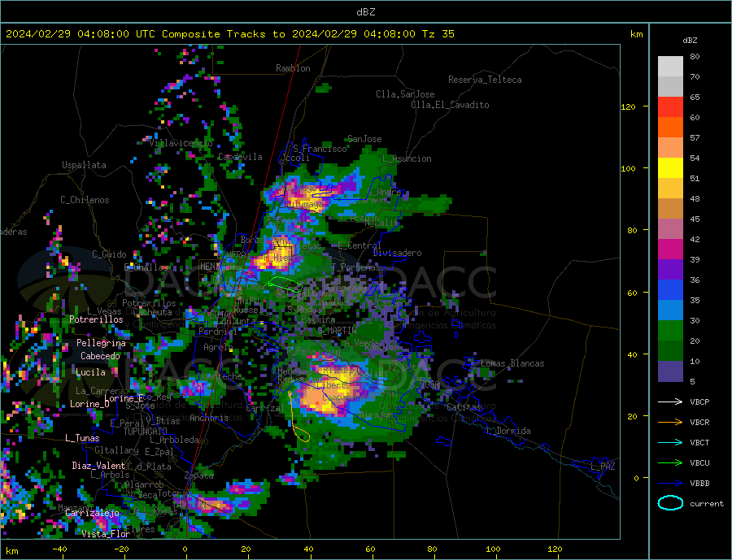This screenshot has height=560, width=732.
Task: Click the L_Tunas label
Action: (82, 438)
